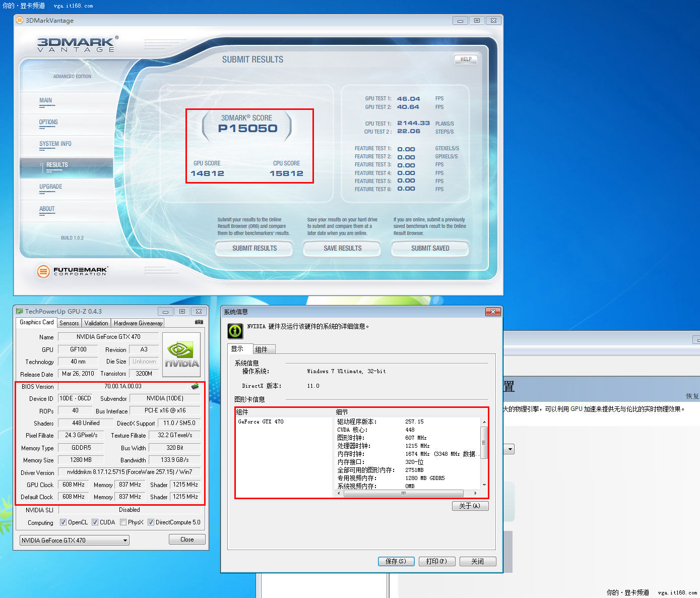Open the dropdown in the NVIDIA control panel behind
This screenshot has width=700, height=598.
click(x=511, y=449)
